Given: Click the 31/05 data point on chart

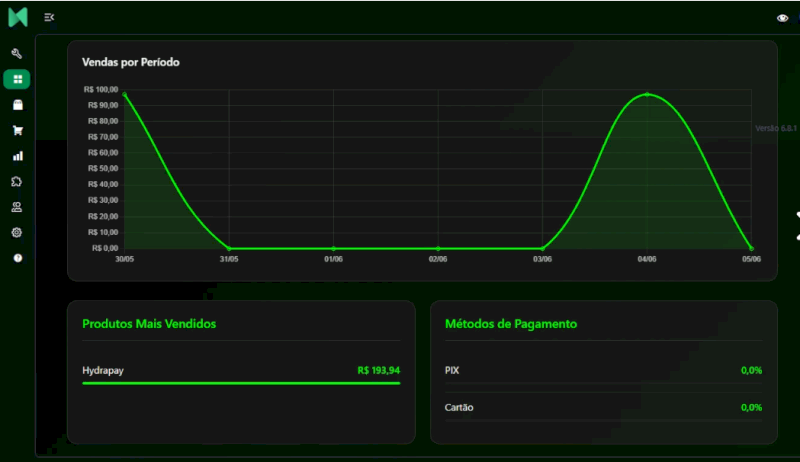Looking at the screenshot, I should [x=229, y=248].
